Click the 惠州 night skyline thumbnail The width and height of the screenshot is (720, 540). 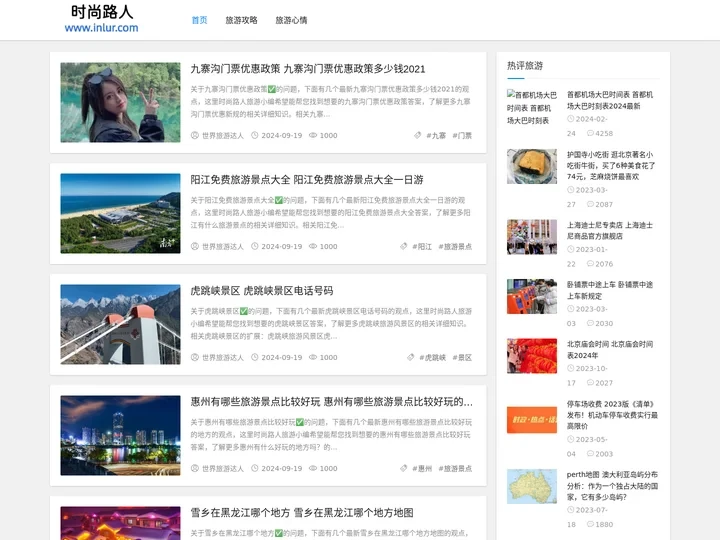coord(120,435)
